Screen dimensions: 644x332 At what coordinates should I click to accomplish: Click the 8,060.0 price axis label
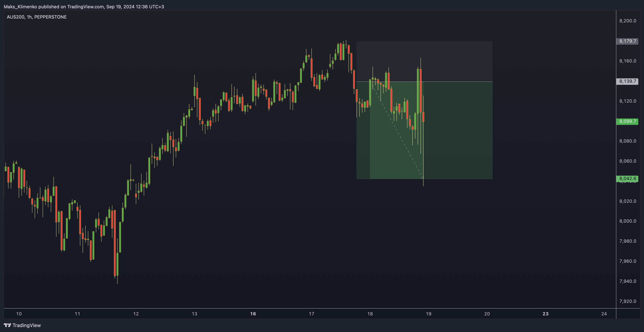click(628, 161)
